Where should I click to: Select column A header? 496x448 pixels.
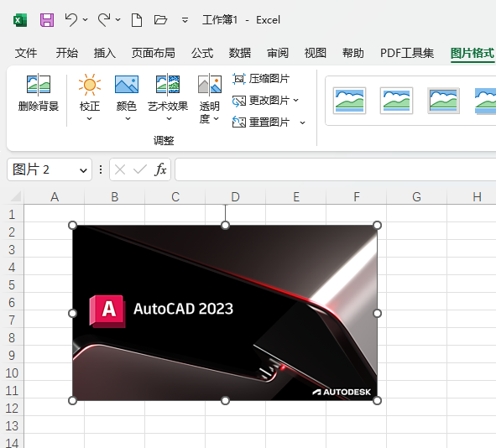coord(55,196)
